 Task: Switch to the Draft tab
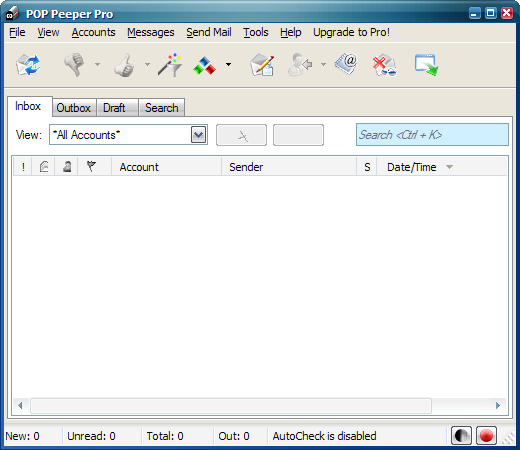117,108
